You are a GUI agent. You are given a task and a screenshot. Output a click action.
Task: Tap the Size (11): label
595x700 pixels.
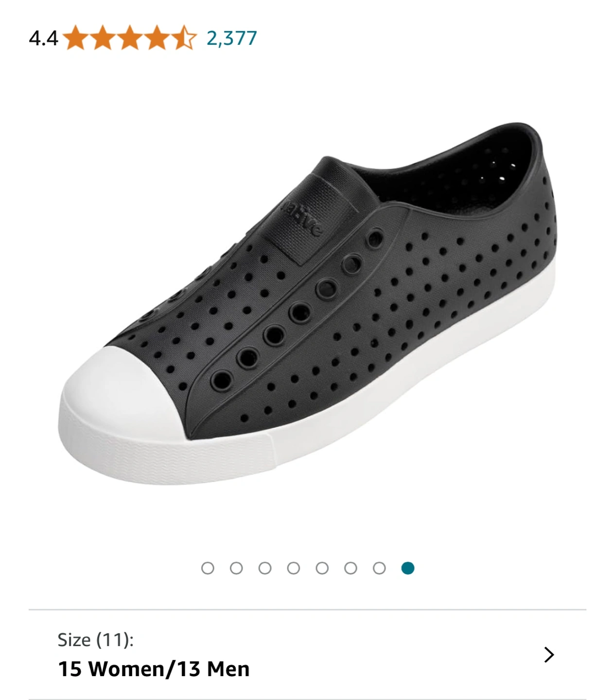tap(95, 640)
